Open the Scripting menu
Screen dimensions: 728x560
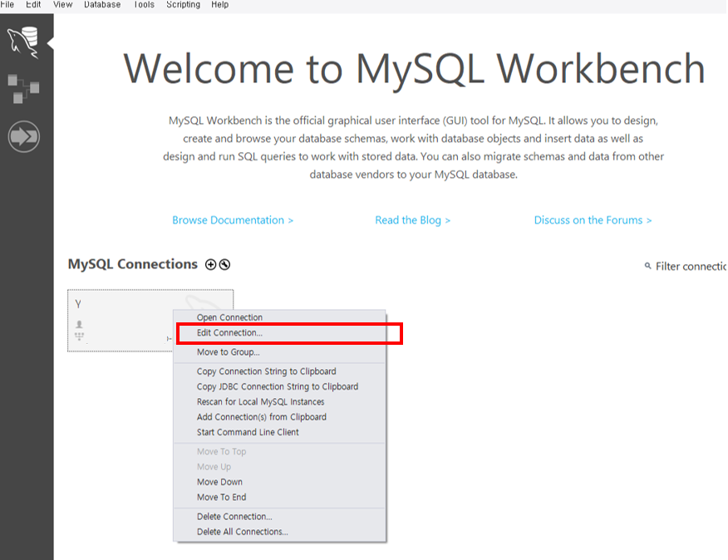click(x=184, y=5)
